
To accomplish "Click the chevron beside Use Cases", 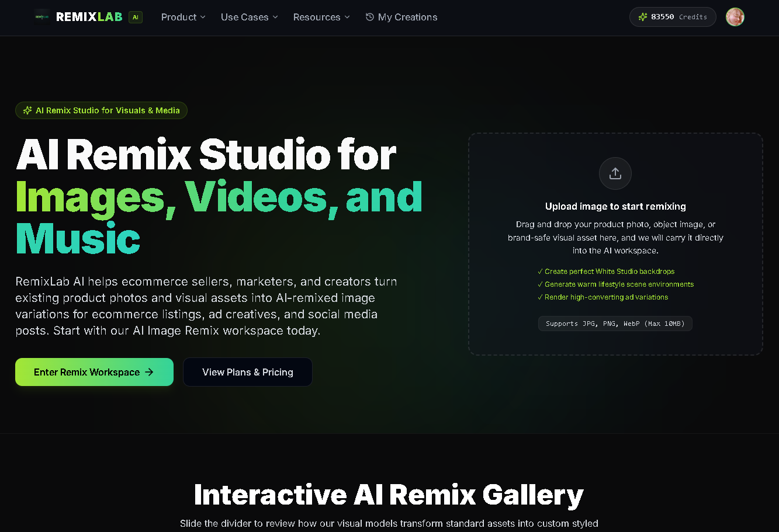I will [x=275, y=17].
